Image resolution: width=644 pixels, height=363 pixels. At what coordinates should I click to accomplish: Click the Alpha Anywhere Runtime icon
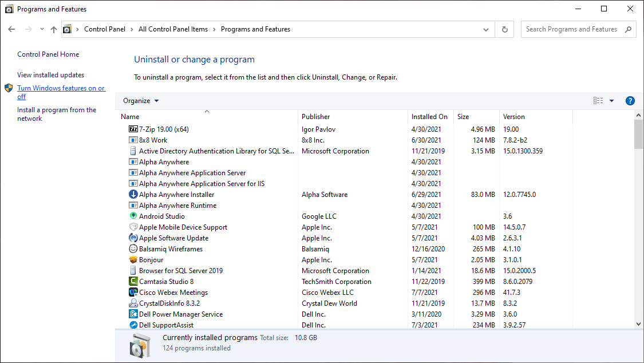(x=133, y=206)
